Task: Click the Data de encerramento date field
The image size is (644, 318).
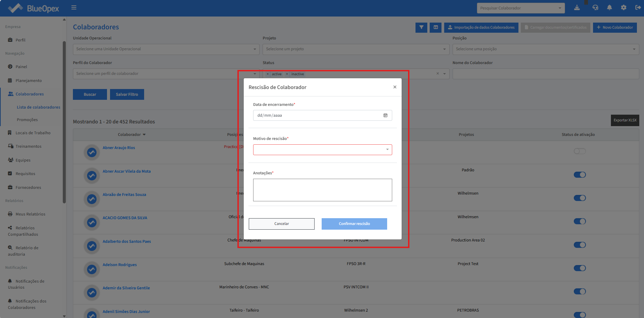Action: pos(323,115)
